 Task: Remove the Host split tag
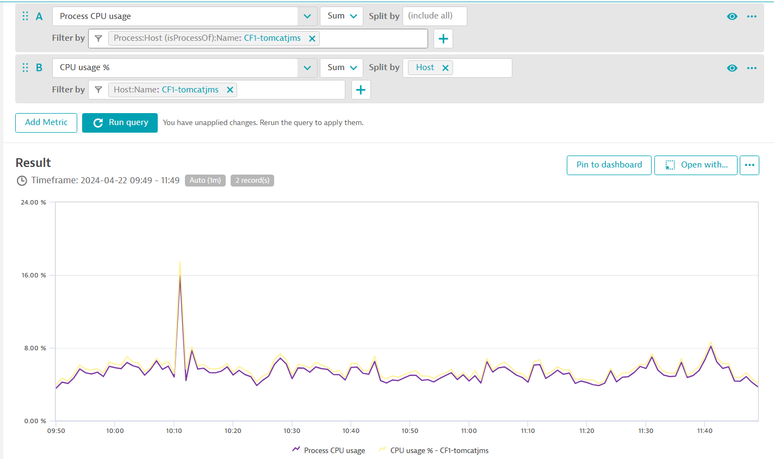(446, 68)
